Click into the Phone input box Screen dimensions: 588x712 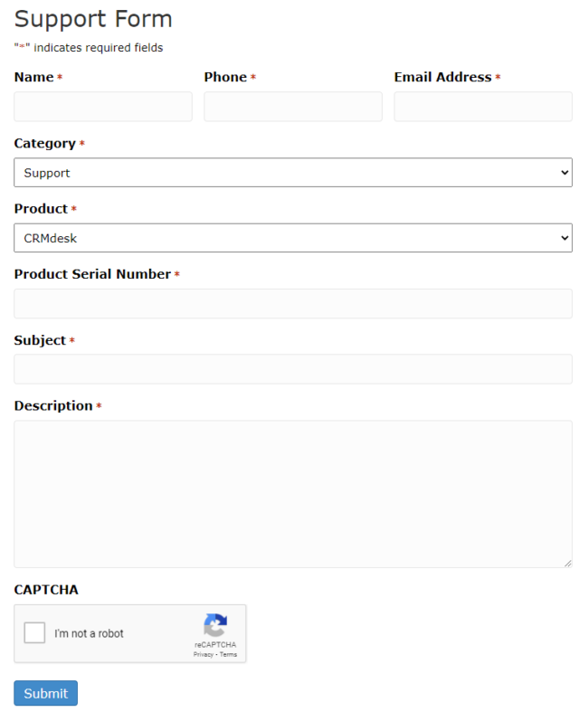293,107
